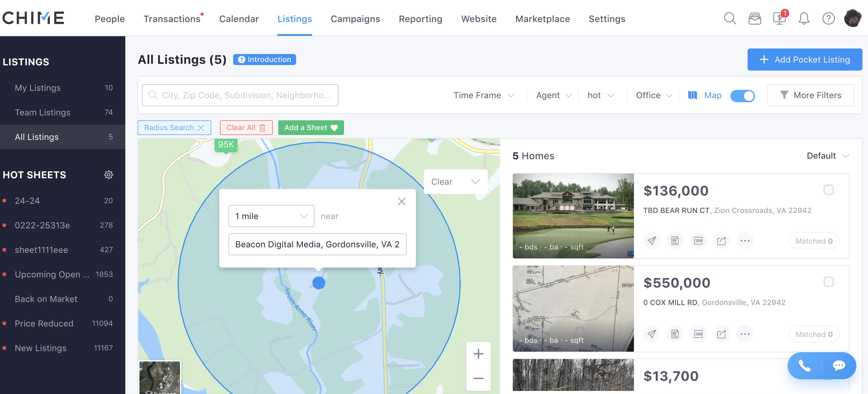The height and width of the screenshot is (394, 868).
Task: Open the Default sort dropdown
Action: click(x=827, y=156)
